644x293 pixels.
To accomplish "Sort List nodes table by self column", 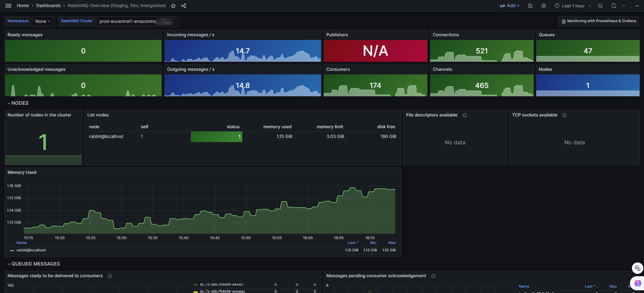I will [x=145, y=127].
